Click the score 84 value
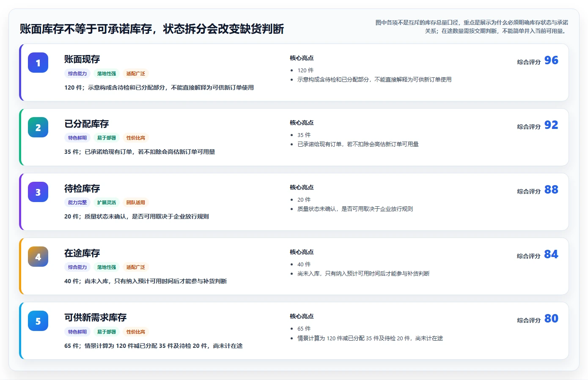The height and width of the screenshot is (380, 588). (551, 254)
